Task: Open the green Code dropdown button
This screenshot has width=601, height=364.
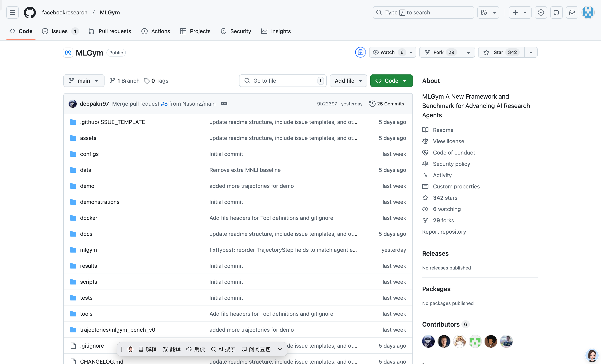Action: (x=391, y=81)
